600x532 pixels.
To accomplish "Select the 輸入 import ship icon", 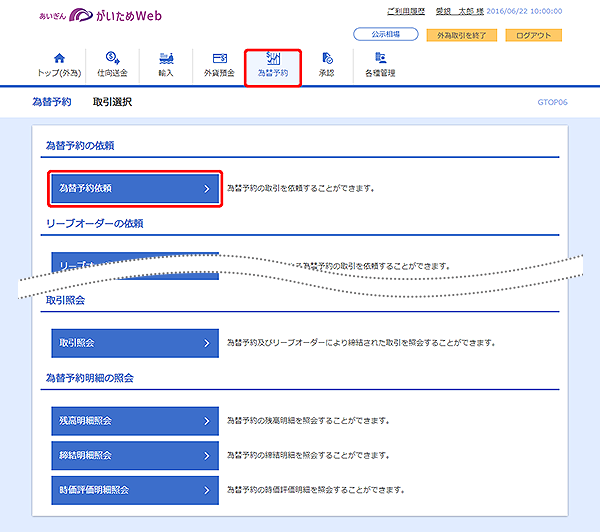I will pyautogui.click(x=166, y=58).
